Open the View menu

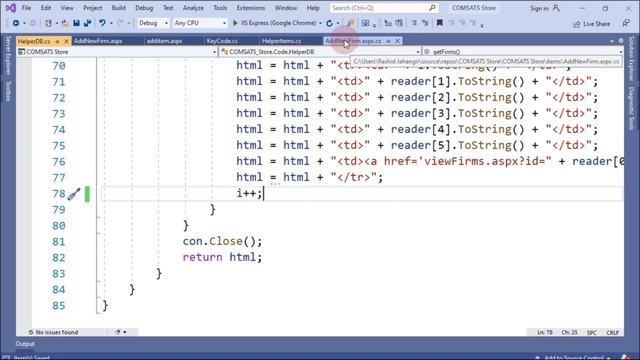(67, 8)
